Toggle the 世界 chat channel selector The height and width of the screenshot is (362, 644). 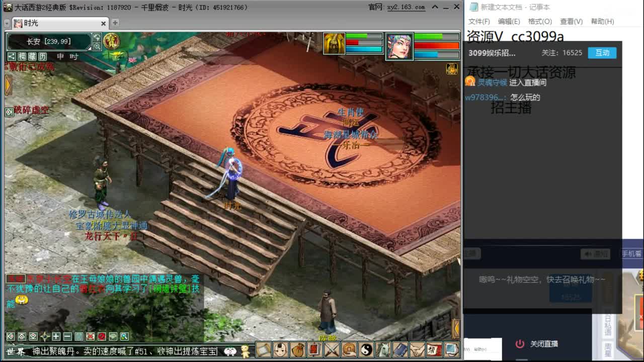tap(15, 351)
